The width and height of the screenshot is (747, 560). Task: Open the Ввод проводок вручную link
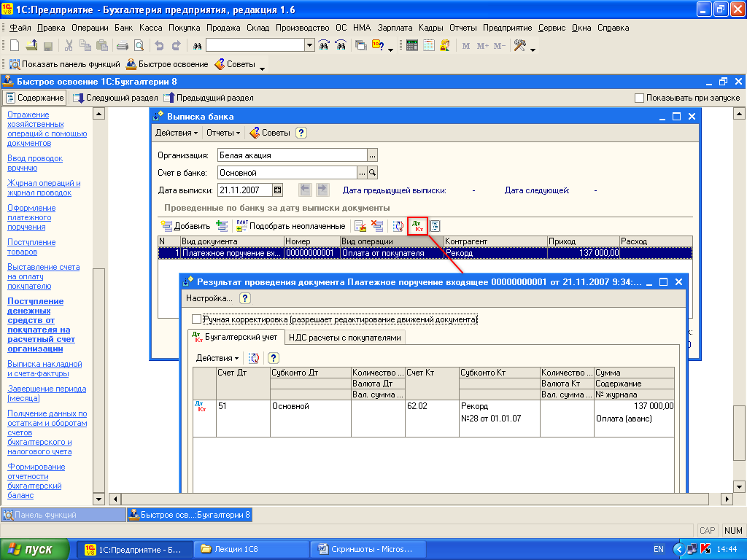click(x=35, y=163)
